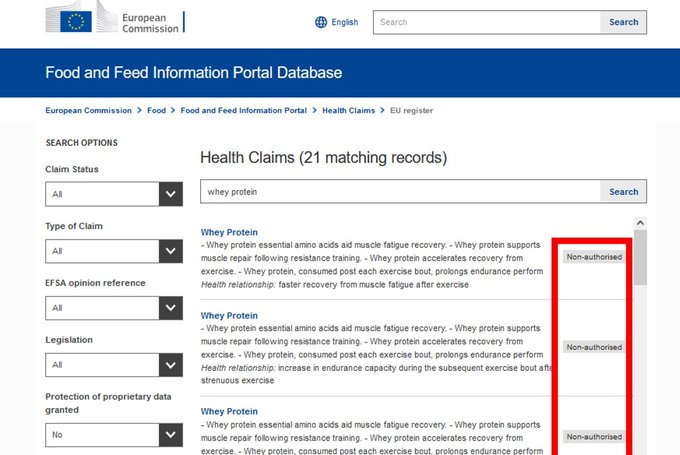Viewport: 680px width, 455px height.
Task: Click the globe language icon
Action: click(x=321, y=22)
